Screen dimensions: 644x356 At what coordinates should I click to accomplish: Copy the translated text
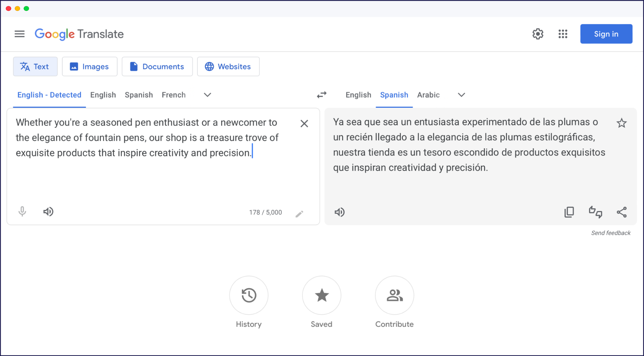click(569, 212)
